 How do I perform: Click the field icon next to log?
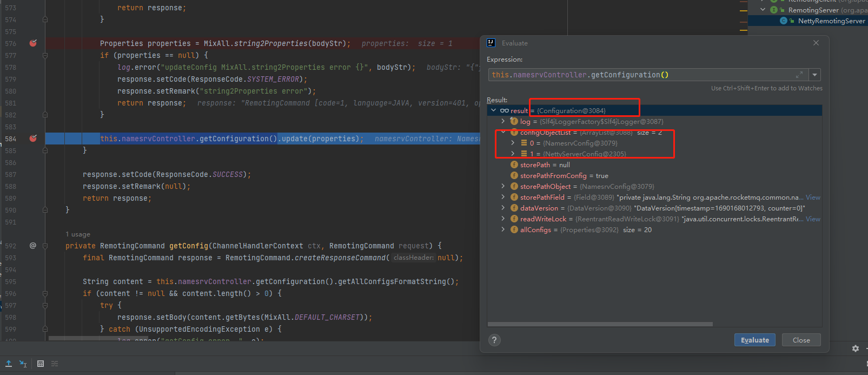[514, 121]
